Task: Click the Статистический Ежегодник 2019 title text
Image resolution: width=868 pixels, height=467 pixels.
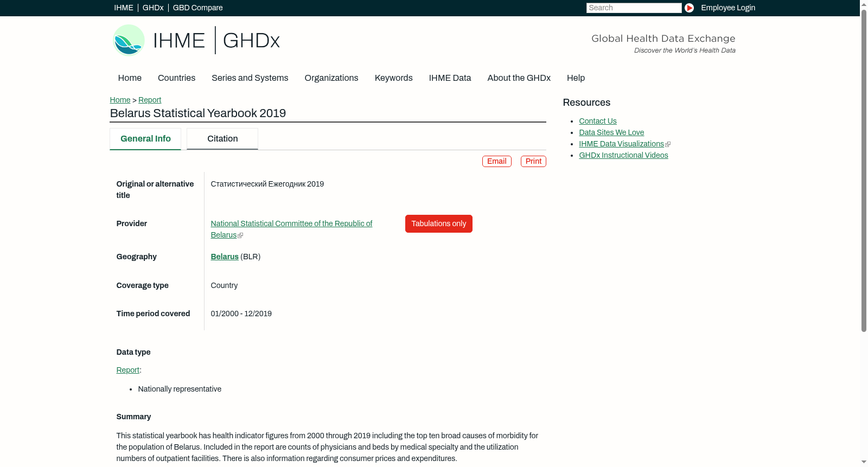Action: click(x=267, y=184)
